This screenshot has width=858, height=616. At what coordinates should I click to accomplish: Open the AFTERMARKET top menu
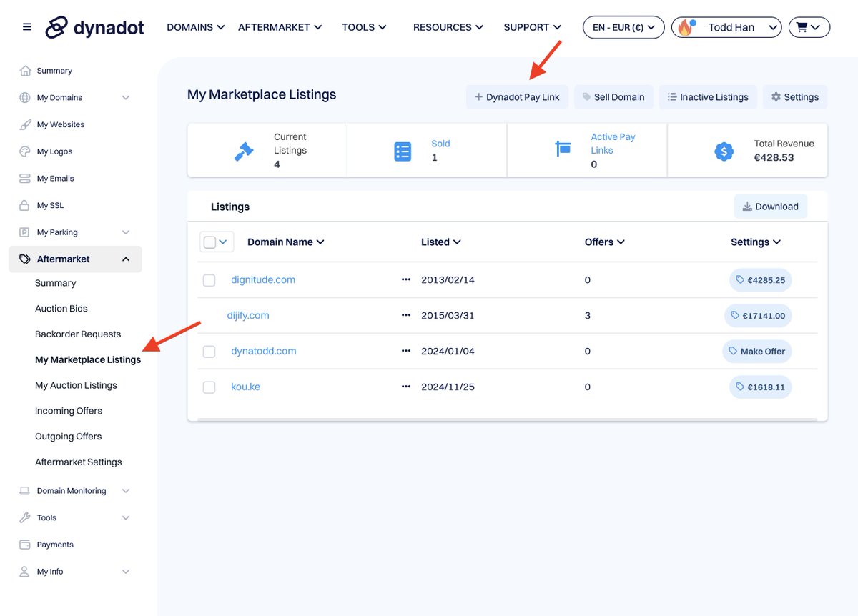(x=280, y=27)
